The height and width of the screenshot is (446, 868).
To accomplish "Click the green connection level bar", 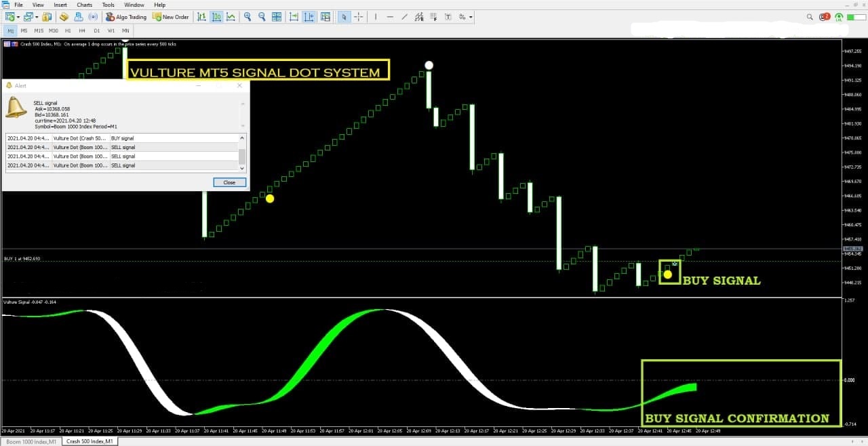I will click(856, 16).
